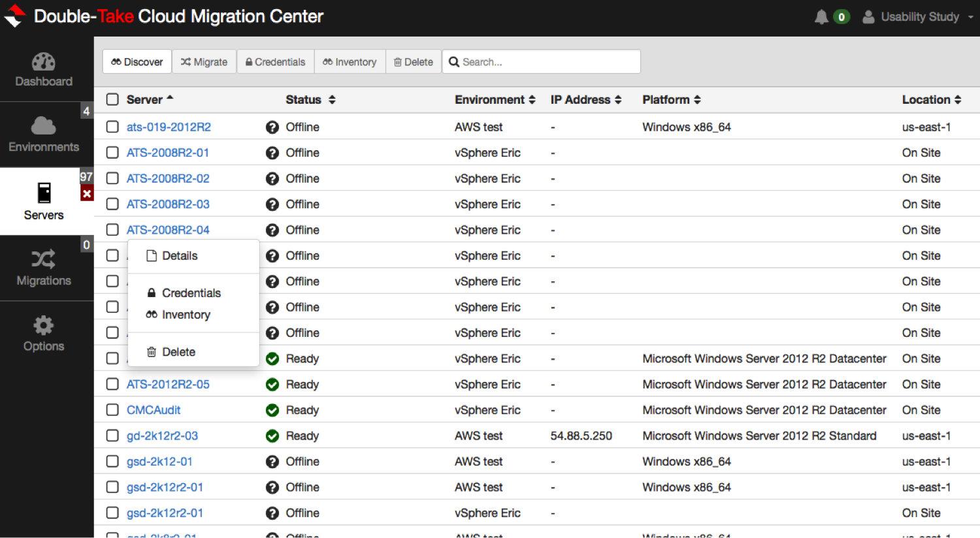Sort by the Location column header

932,100
